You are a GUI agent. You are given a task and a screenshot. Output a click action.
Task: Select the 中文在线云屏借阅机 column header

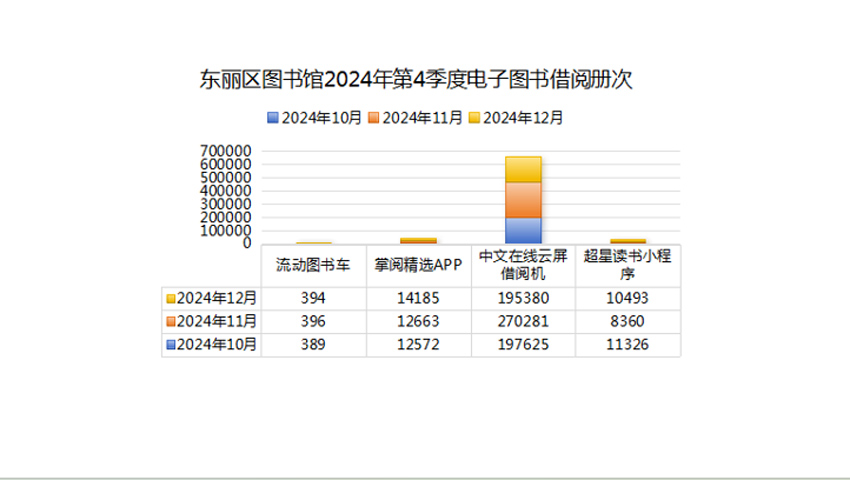pyautogui.click(x=523, y=266)
